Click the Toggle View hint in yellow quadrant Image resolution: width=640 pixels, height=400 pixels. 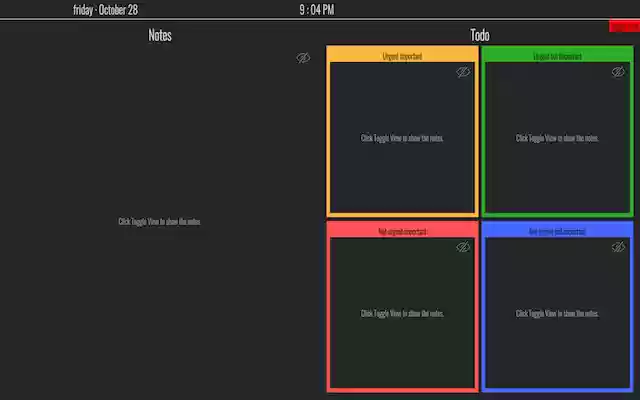[x=402, y=138]
